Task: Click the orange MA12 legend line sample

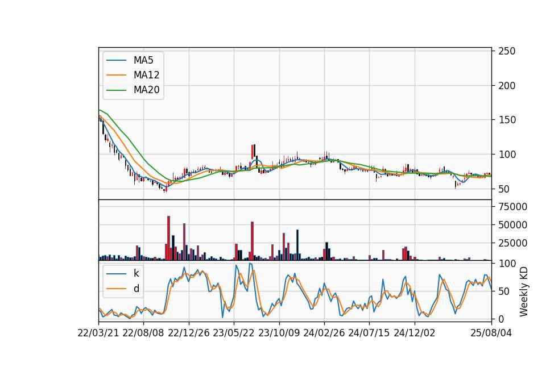Action: pos(116,75)
